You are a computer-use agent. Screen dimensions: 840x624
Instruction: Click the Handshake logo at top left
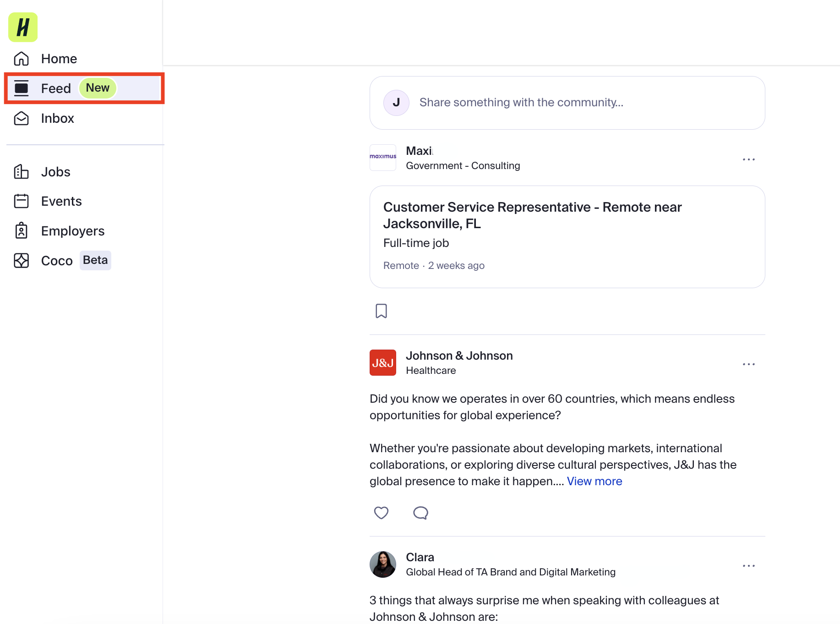[22, 27]
